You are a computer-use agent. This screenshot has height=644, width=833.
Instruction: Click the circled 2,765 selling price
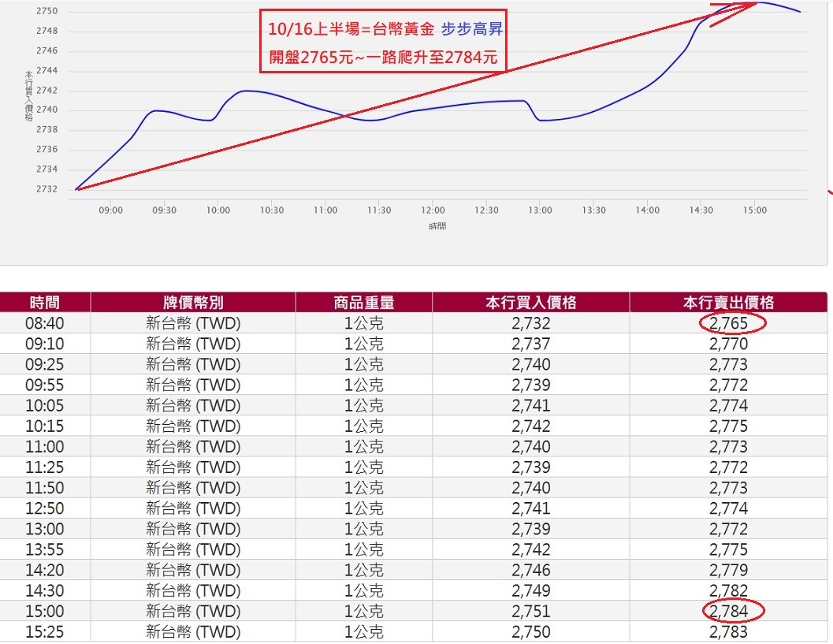[731, 322]
